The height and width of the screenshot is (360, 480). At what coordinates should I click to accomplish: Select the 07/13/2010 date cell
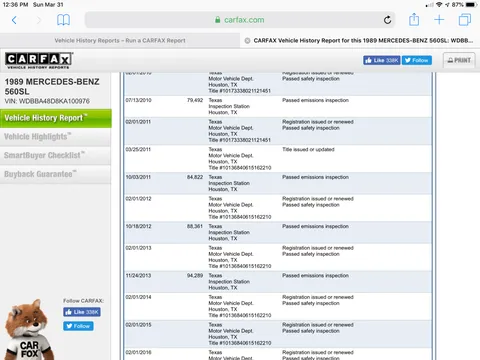tap(138, 100)
